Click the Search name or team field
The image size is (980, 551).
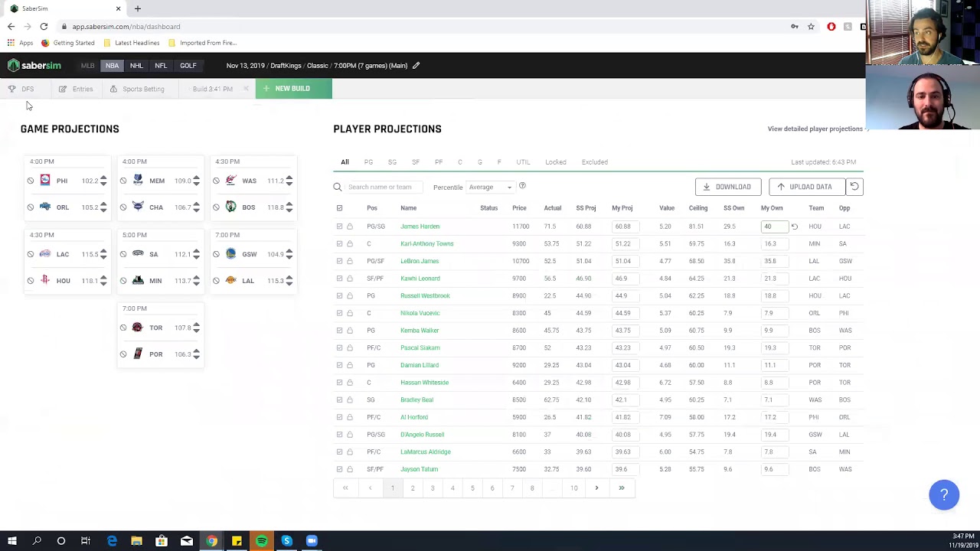pyautogui.click(x=384, y=187)
